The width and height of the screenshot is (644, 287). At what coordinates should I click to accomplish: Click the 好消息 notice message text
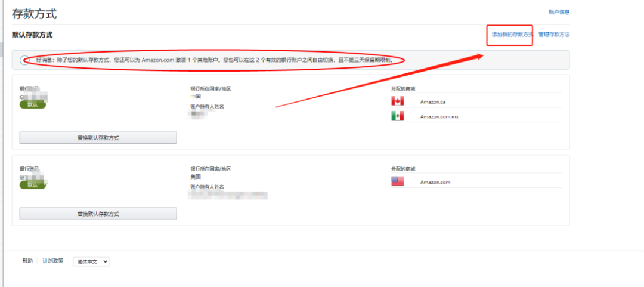(215, 60)
